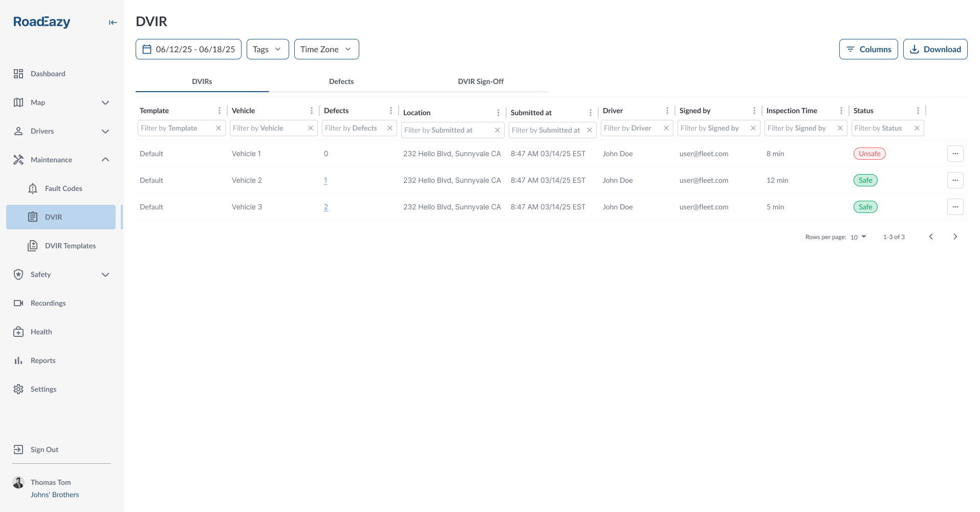The width and height of the screenshot is (980, 512).
Task: Click the three-dot menu for Vehicle 1 row
Action: pyautogui.click(x=955, y=154)
